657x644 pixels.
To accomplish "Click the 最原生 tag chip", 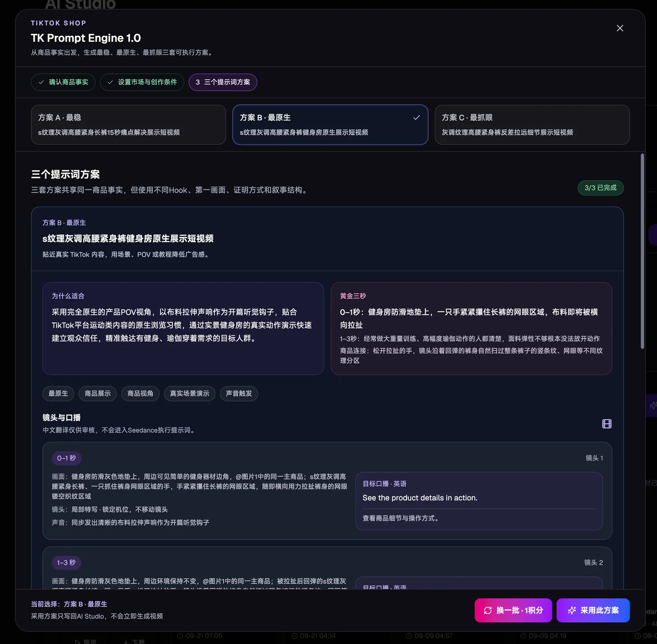I will coord(58,394).
